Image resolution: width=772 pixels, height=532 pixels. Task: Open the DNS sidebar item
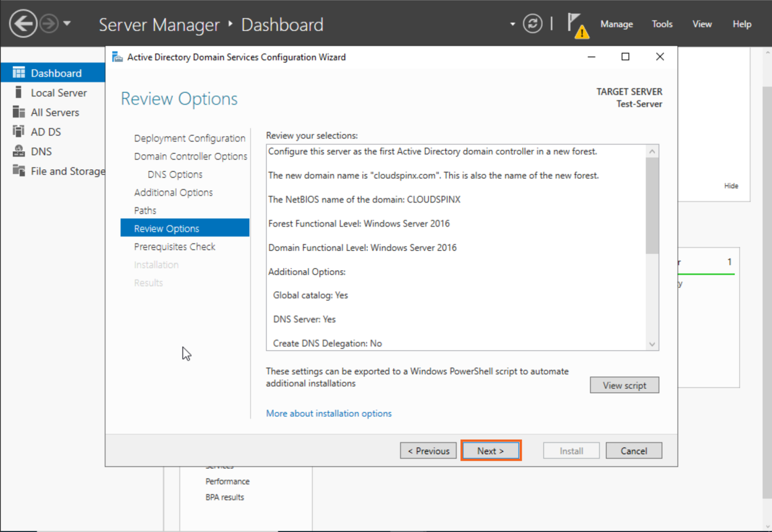[x=19, y=151]
